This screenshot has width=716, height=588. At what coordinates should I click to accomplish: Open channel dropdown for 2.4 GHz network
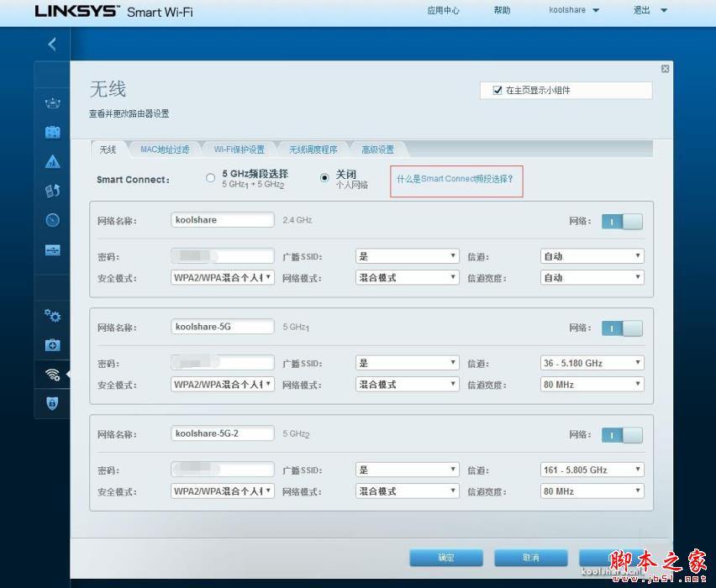(592, 256)
